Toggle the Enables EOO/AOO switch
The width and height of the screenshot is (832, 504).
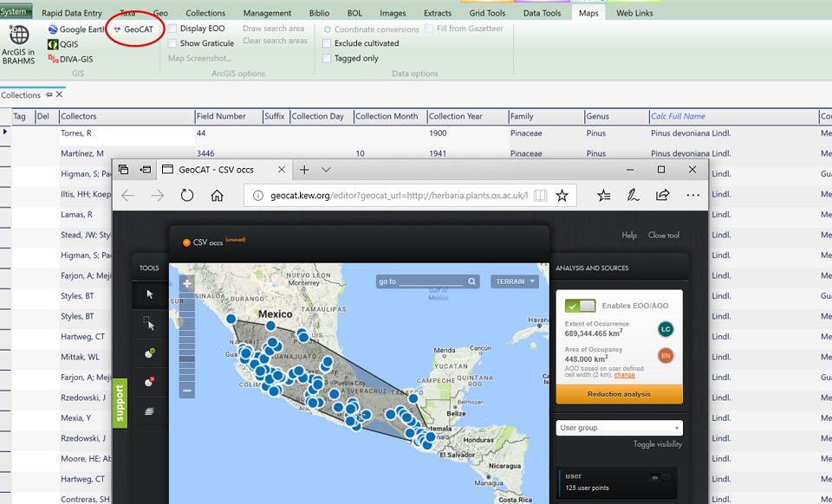point(580,306)
